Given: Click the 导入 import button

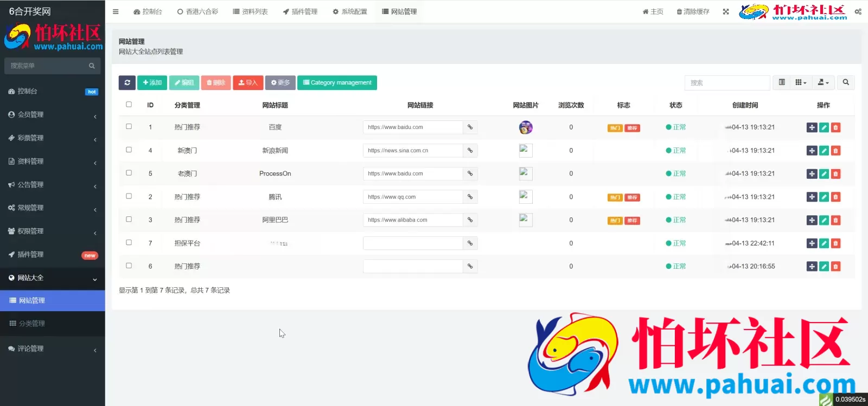Looking at the screenshot, I should pos(248,82).
